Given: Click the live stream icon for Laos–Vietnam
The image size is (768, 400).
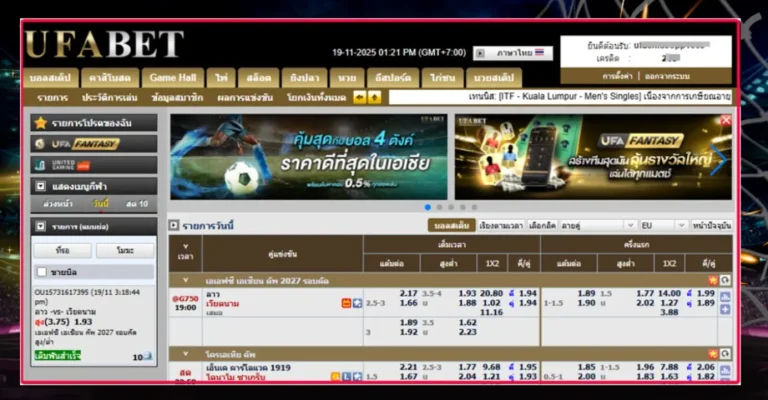Looking at the screenshot, I should click(x=346, y=303).
